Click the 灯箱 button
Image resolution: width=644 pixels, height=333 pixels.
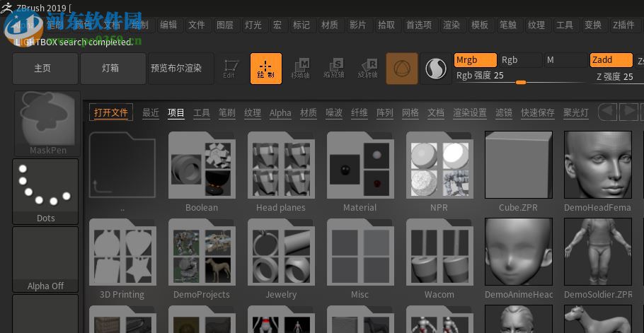(113, 69)
